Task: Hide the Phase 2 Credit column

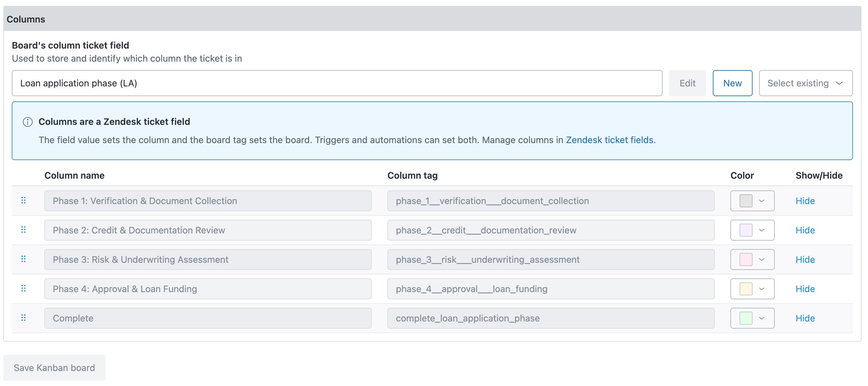Action: point(805,230)
